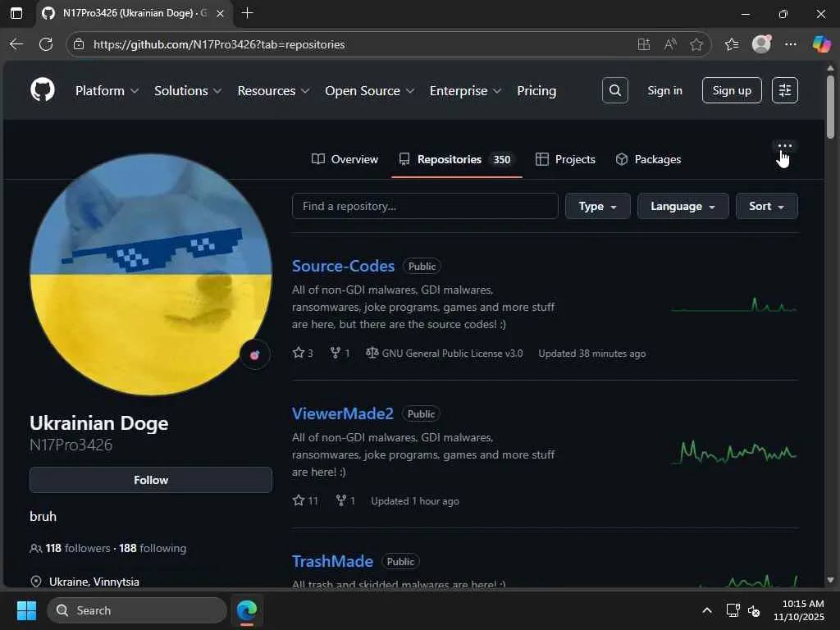
Task: Click GNU General Public License v3.0 text
Action: [452, 353]
